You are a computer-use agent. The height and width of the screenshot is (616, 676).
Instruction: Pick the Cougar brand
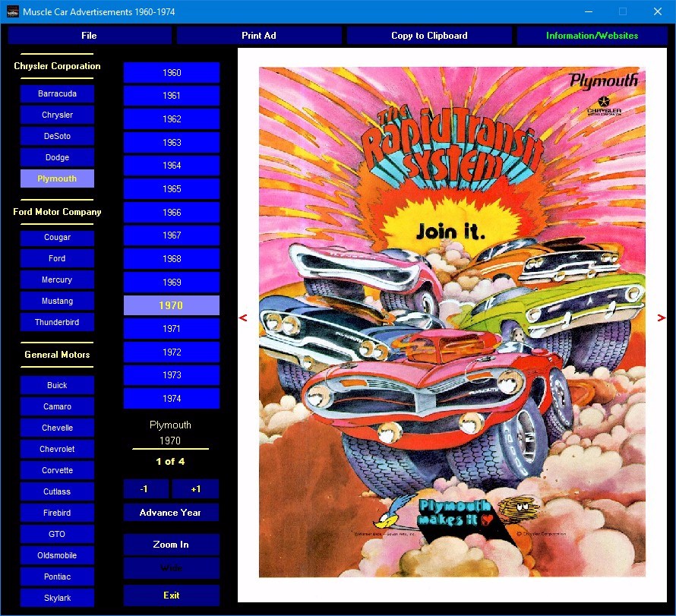[x=57, y=237]
